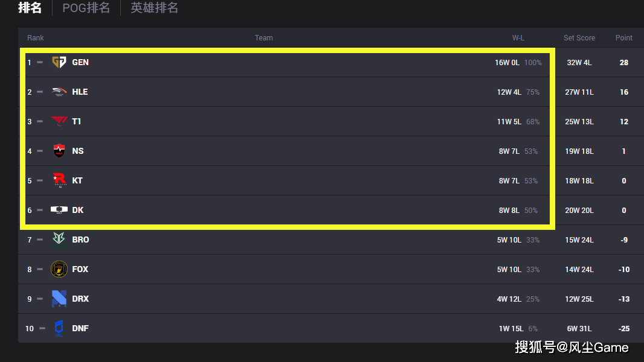This screenshot has width=644, height=362.
Task: Click the DNF blue logo icon
Action: [x=59, y=328]
